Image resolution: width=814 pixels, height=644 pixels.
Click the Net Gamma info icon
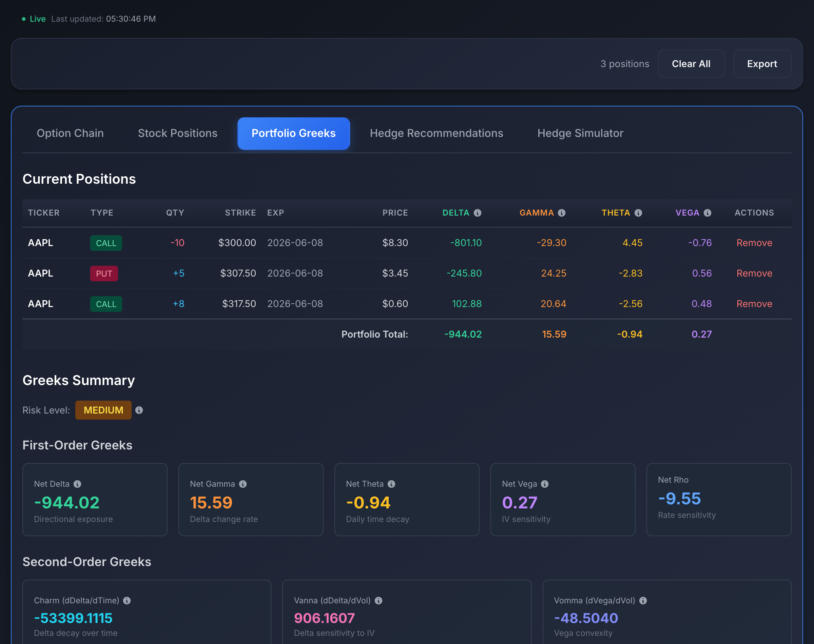(x=243, y=484)
